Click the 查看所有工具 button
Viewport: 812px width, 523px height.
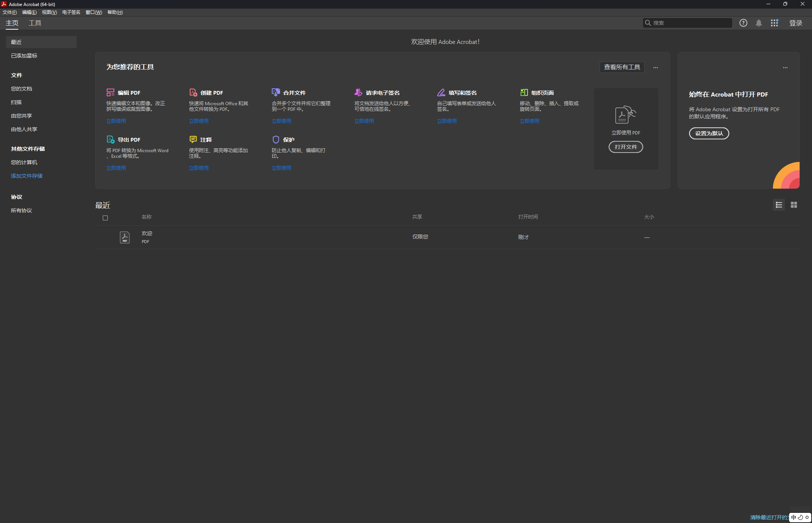click(622, 67)
